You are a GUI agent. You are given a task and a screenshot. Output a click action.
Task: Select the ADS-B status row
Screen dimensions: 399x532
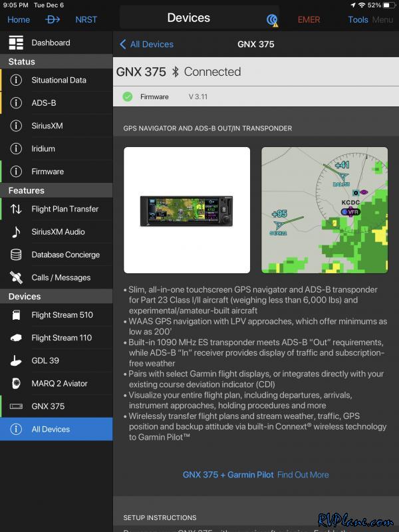coord(57,103)
